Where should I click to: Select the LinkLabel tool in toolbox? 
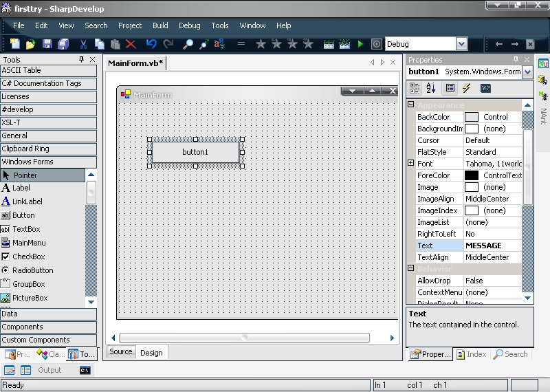click(22, 202)
